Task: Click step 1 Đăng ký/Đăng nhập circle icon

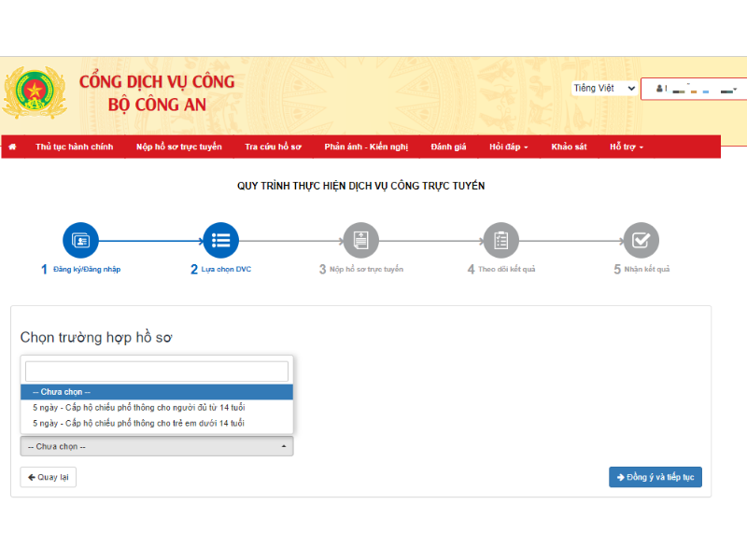Action: (x=80, y=240)
